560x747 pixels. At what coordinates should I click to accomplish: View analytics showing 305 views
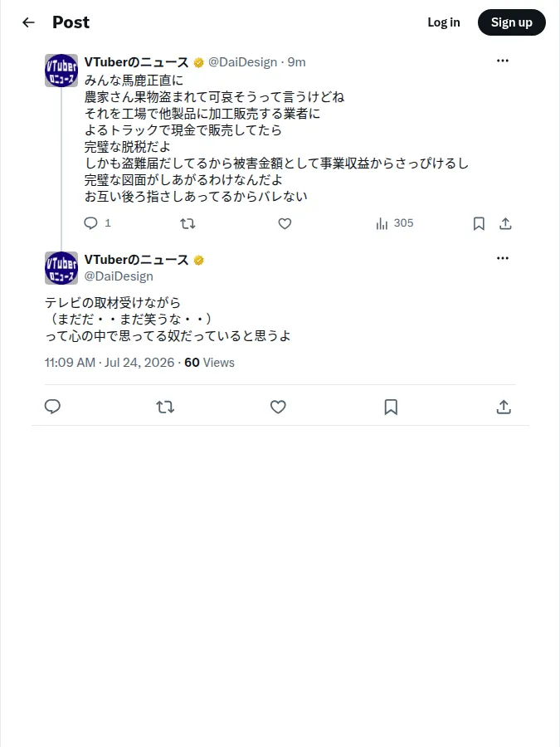(394, 223)
